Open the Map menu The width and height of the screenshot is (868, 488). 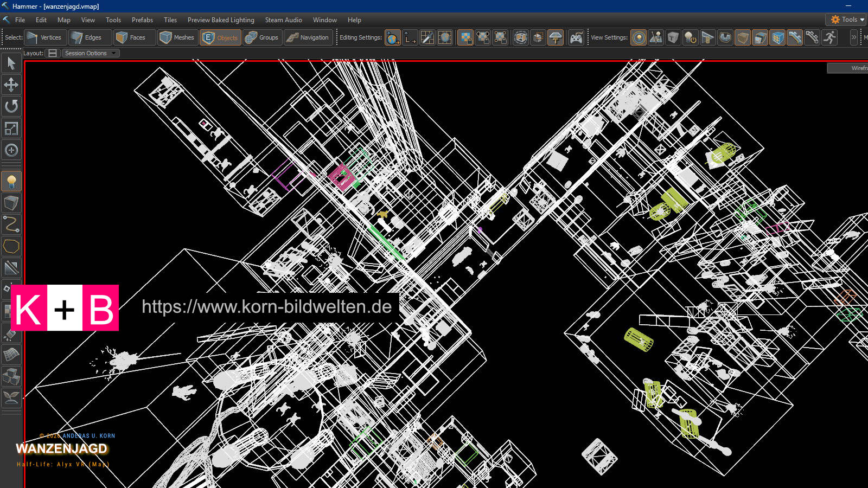pyautogui.click(x=64, y=20)
